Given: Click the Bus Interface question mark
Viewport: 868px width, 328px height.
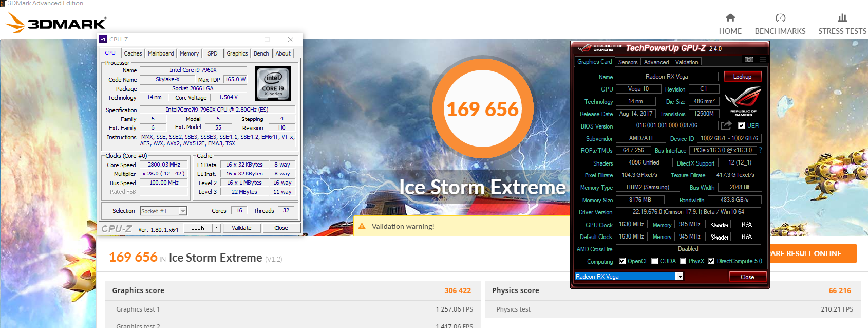Looking at the screenshot, I should pos(760,150).
